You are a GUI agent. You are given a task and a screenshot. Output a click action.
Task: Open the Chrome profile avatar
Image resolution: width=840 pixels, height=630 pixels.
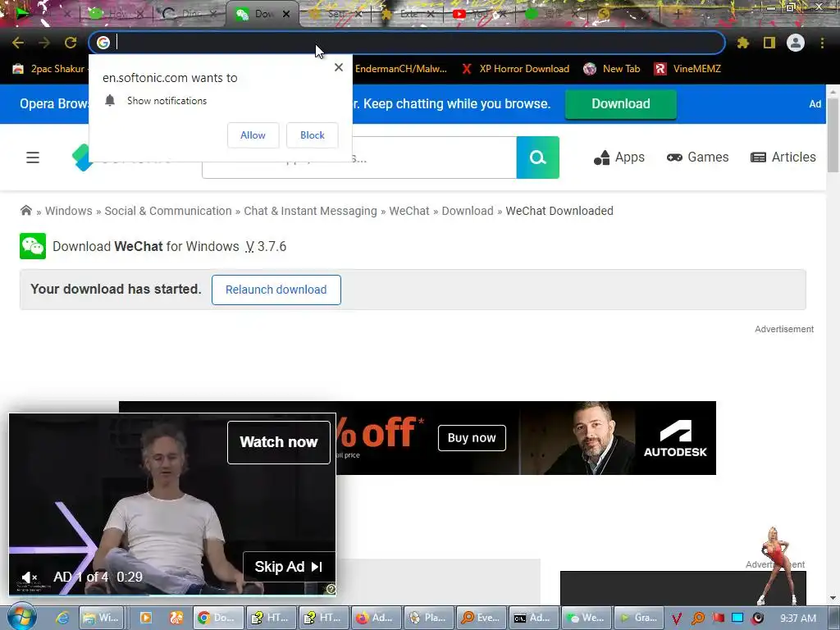(796, 43)
